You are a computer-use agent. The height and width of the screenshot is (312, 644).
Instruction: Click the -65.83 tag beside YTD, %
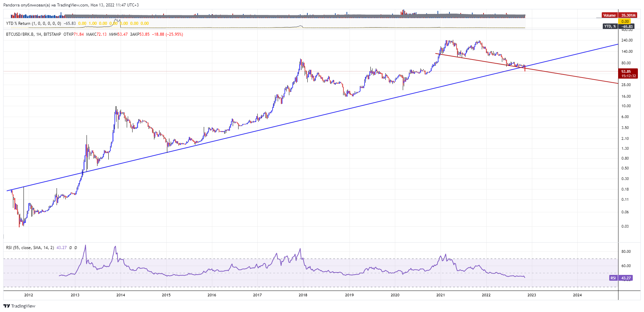[627, 26]
